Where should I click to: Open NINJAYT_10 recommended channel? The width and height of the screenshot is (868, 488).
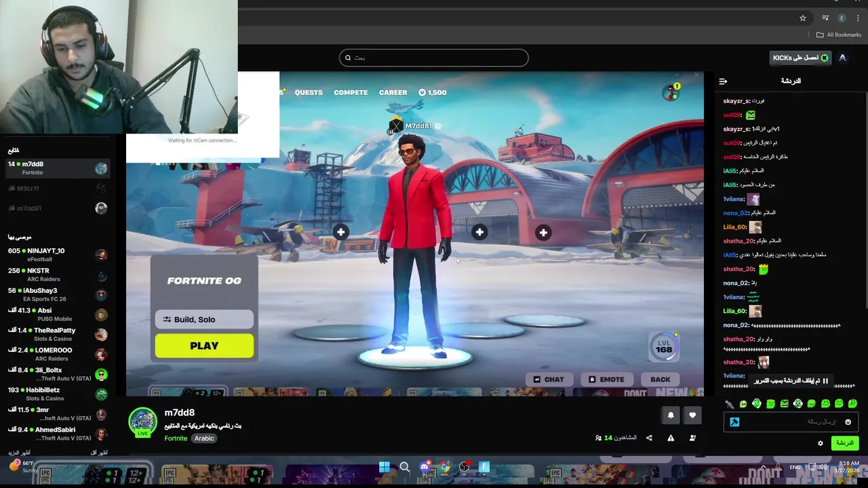click(x=58, y=255)
